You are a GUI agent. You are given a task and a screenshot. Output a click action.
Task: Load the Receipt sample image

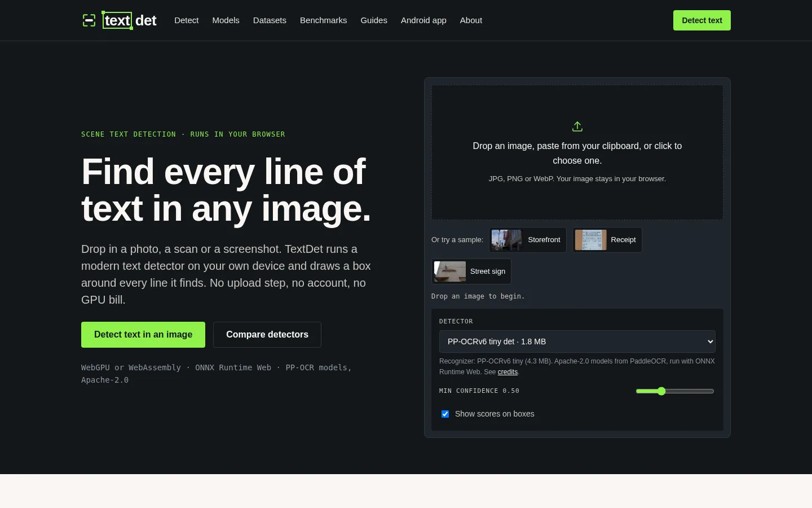[607, 240]
